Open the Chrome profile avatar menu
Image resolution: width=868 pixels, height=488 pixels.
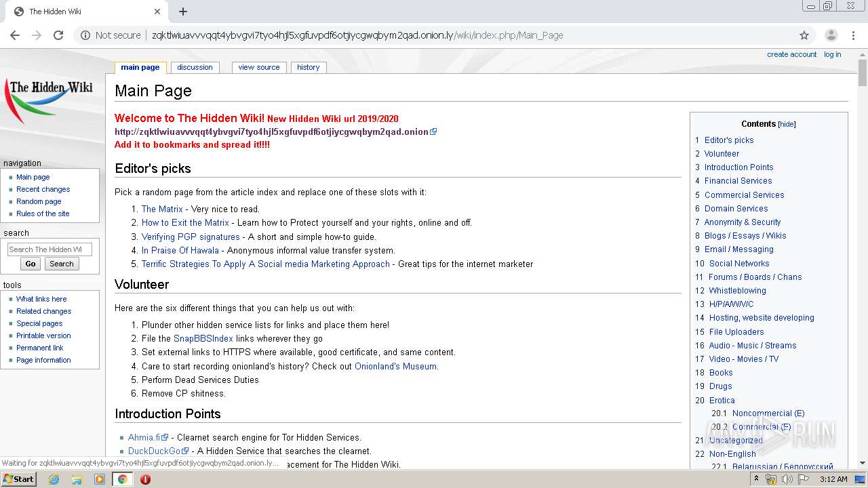click(831, 35)
